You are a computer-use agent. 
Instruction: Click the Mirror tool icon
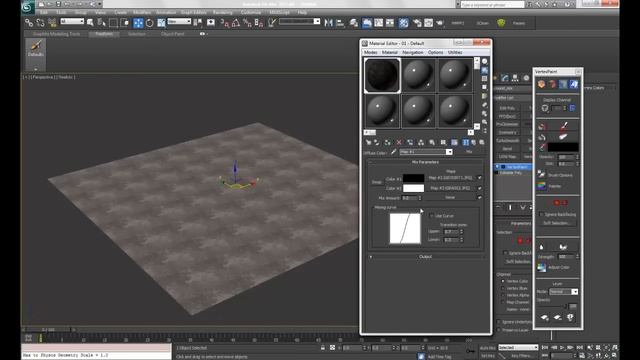pyautogui.click(x=329, y=23)
